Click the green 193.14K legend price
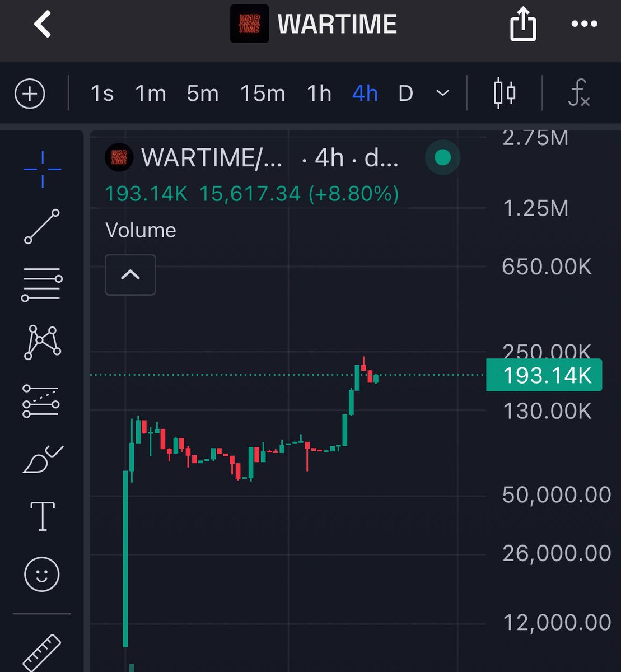Screen dimensions: 621x672 [147, 194]
